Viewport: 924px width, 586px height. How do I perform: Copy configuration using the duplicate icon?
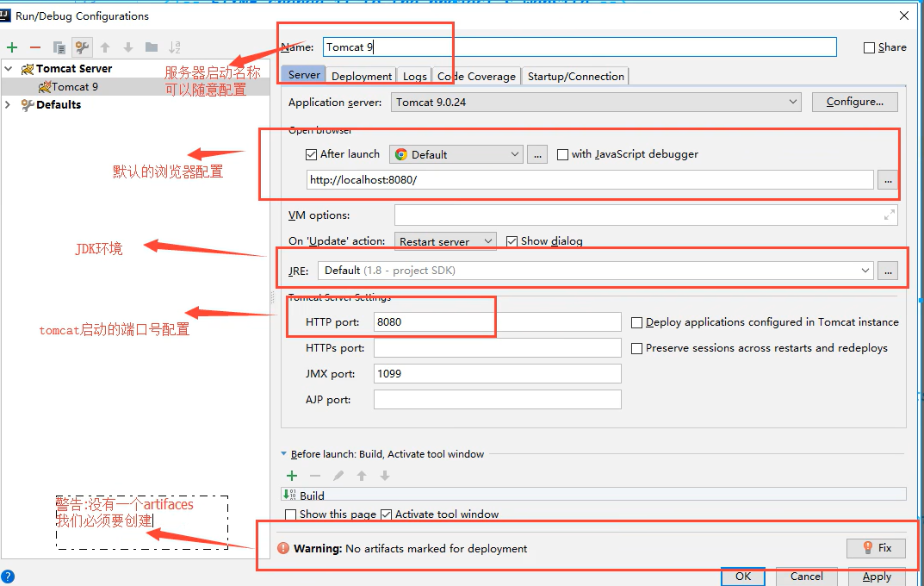click(x=59, y=47)
